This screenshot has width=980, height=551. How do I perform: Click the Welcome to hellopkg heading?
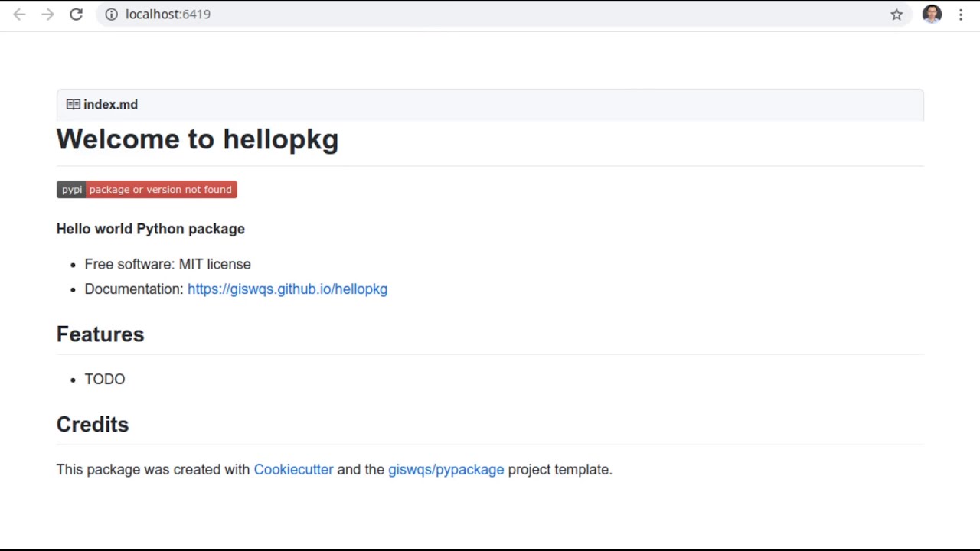pyautogui.click(x=198, y=139)
